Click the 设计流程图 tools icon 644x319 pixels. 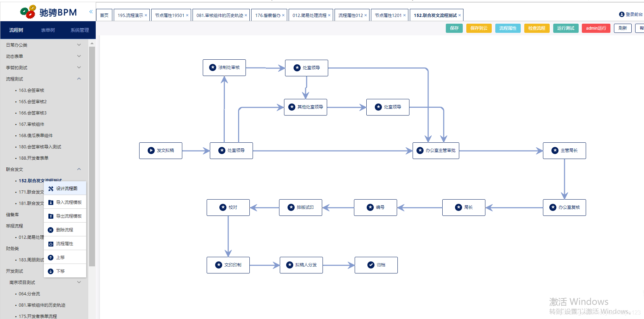tap(51, 189)
